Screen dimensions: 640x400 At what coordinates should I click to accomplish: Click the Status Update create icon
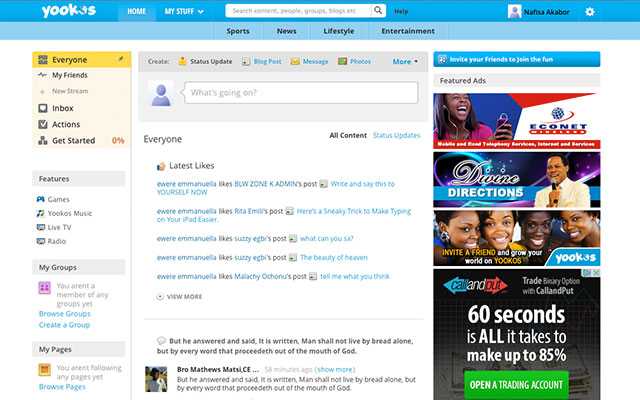click(183, 61)
